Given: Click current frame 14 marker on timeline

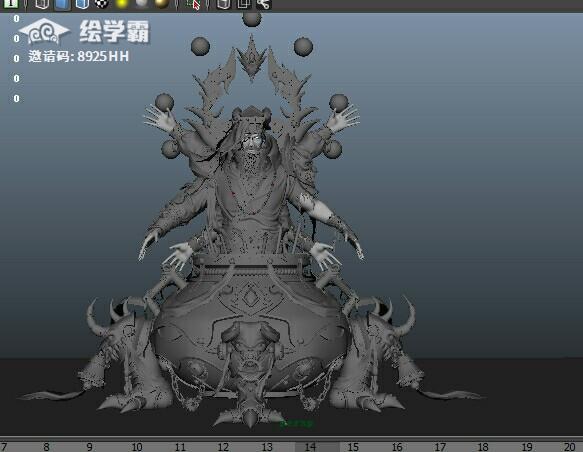Looking at the screenshot, I should tap(310, 446).
